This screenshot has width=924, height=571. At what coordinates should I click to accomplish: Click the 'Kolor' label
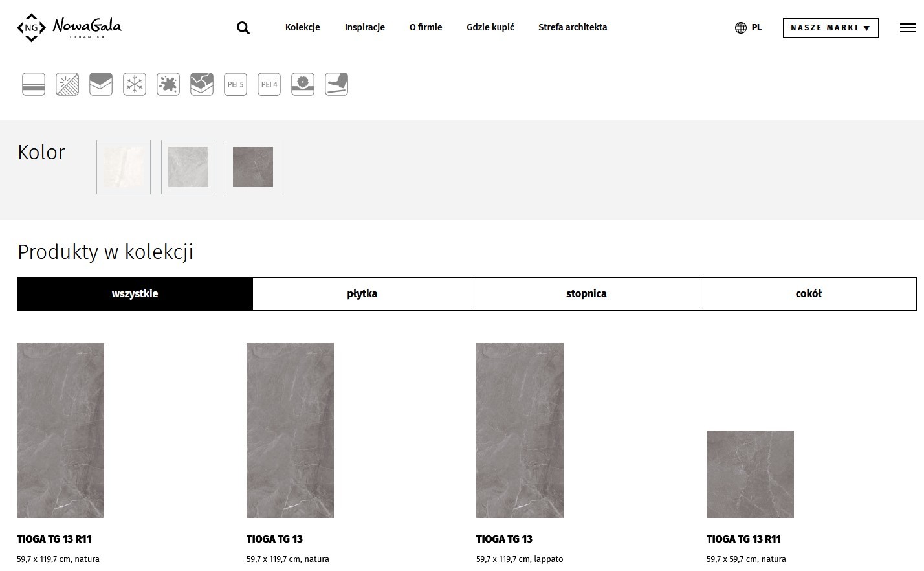click(41, 152)
